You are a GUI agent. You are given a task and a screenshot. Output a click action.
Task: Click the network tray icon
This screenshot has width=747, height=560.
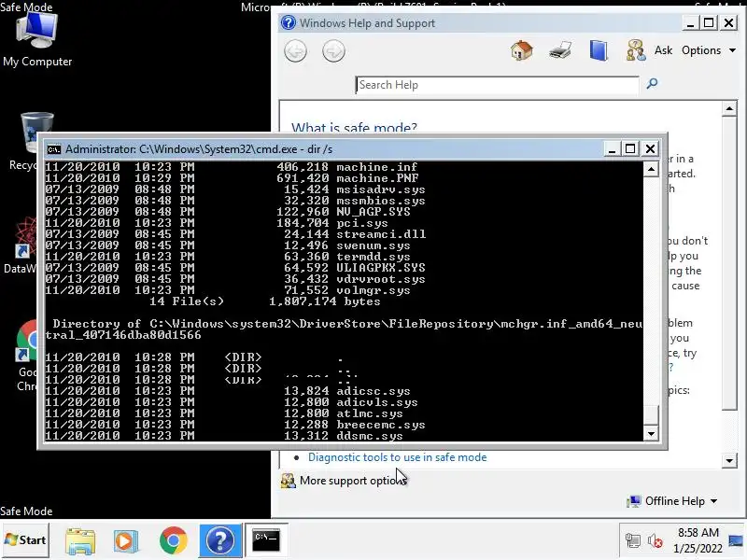pos(633,541)
